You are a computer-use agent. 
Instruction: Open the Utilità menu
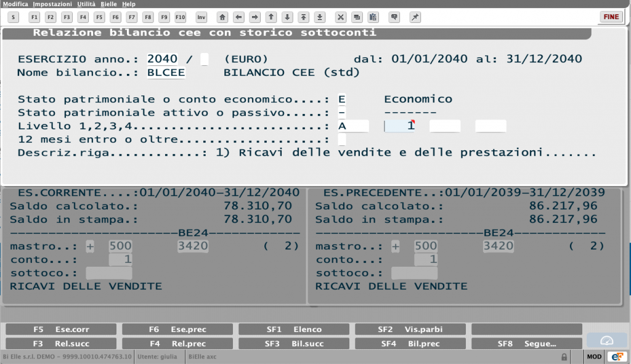pyautogui.click(x=86, y=4)
